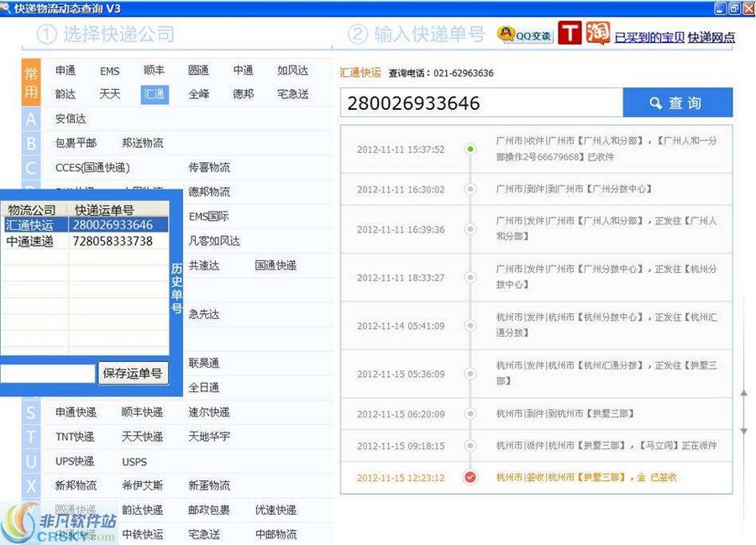The image size is (756, 545).
Task: Choose 天天快递 courier
Action: point(142,437)
